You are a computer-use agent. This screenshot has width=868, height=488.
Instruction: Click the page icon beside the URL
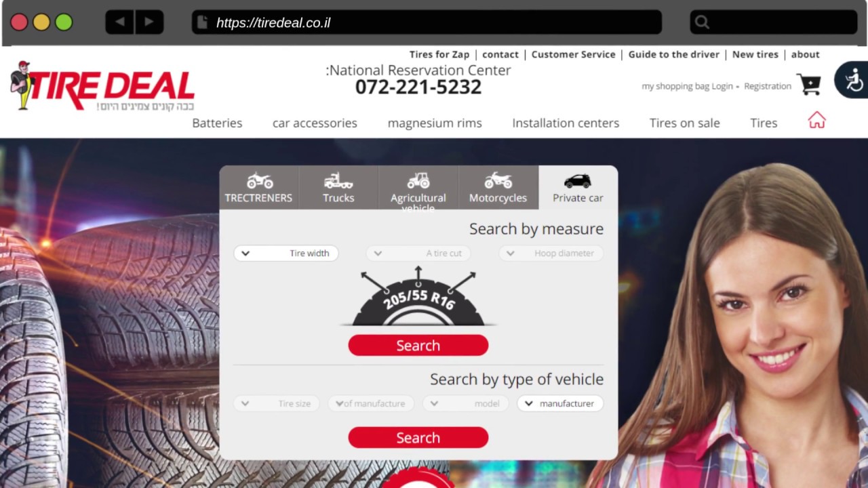[202, 22]
